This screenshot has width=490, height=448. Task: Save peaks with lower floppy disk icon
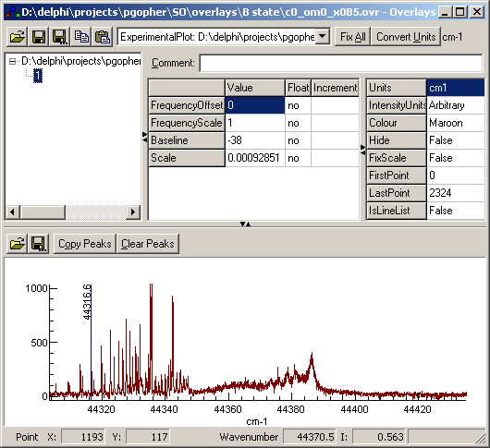pyautogui.click(x=39, y=244)
